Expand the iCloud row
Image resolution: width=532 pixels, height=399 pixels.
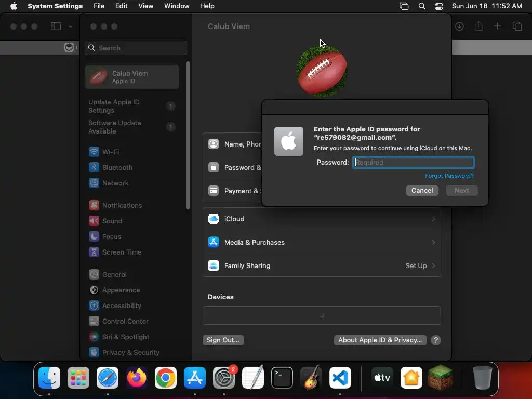[x=322, y=219]
